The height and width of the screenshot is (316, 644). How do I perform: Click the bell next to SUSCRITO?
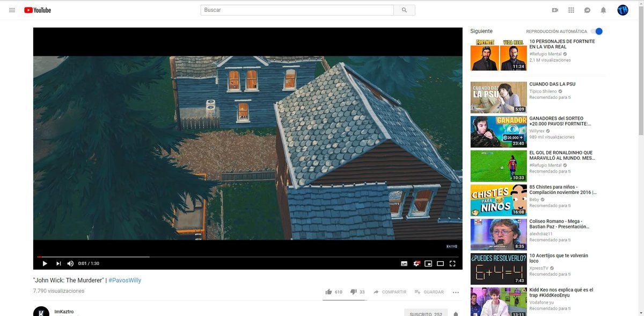456,314
